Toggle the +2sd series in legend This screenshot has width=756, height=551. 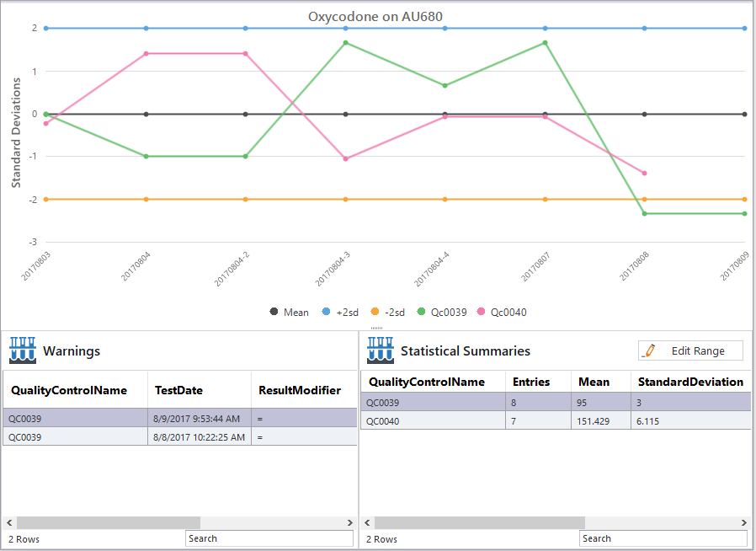click(x=340, y=313)
